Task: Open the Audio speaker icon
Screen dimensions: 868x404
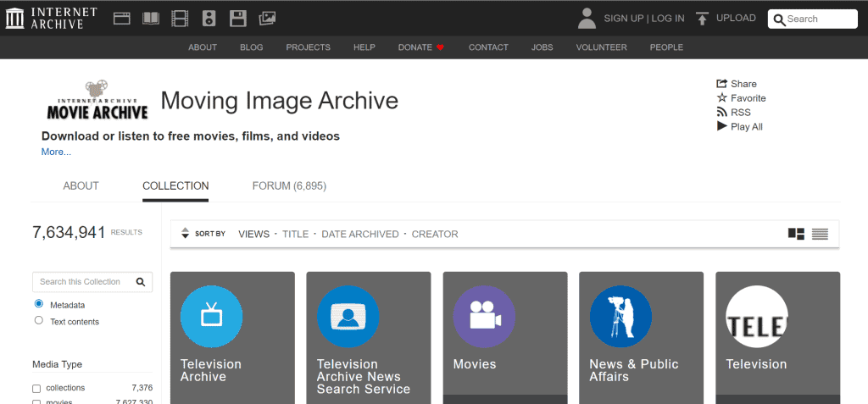Action: (x=209, y=19)
